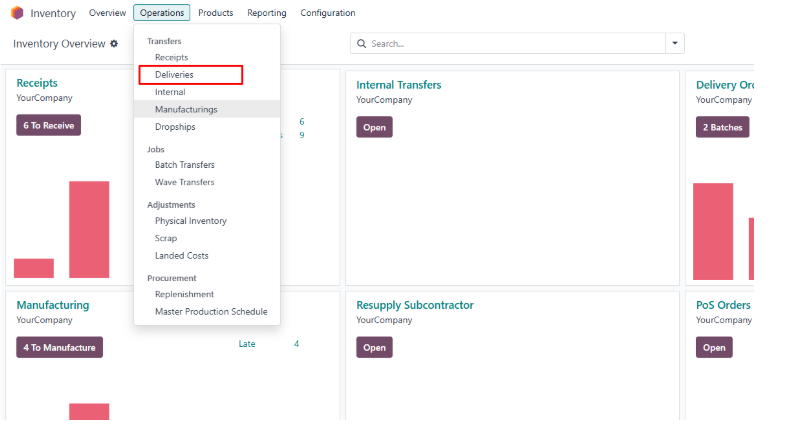
Task: Click the search magnifier icon
Action: click(x=362, y=44)
